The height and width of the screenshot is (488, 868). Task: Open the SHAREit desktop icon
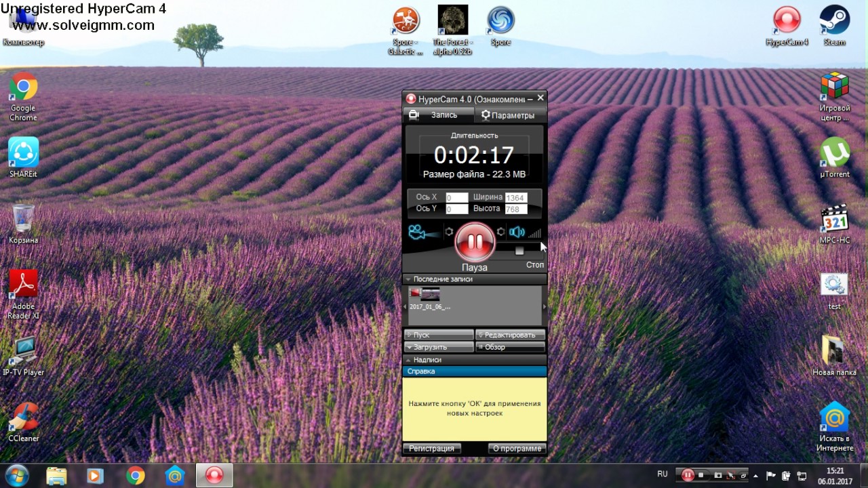(x=23, y=158)
